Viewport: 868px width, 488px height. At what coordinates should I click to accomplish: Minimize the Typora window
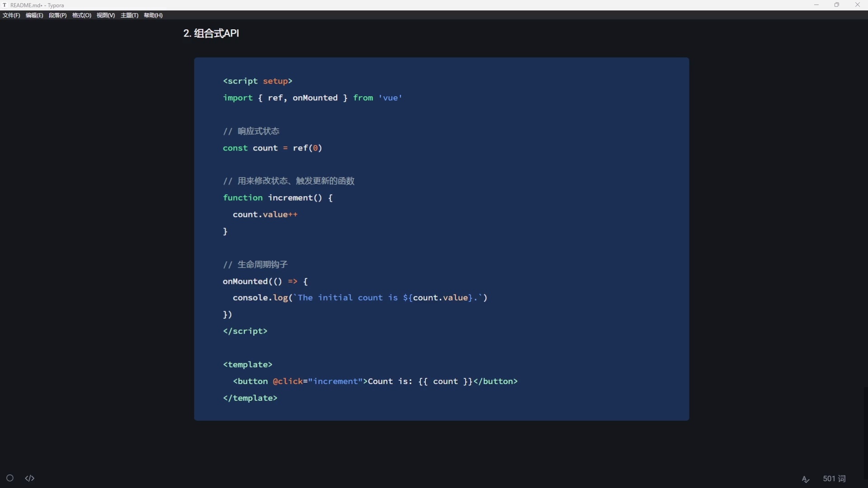pyautogui.click(x=816, y=5)
